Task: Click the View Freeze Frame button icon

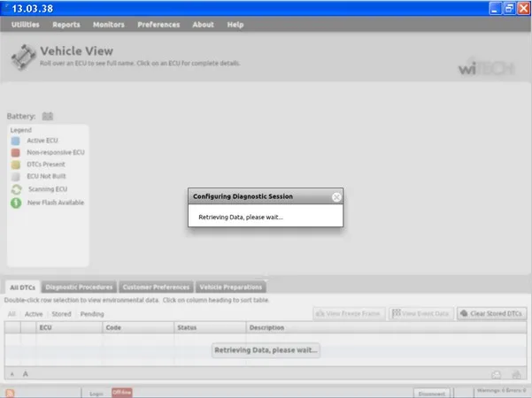Action: pyautogui.click(x=320, y=314)
